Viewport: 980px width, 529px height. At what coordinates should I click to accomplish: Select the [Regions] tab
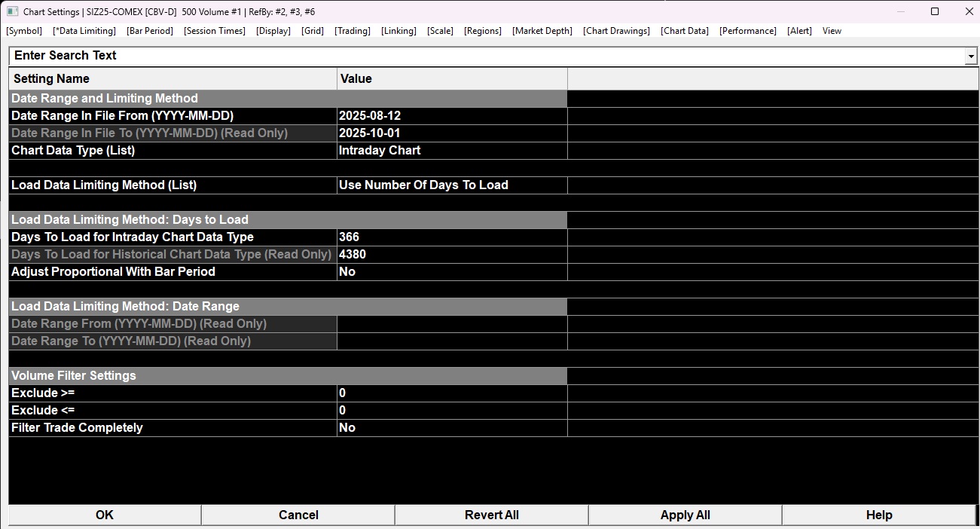483,31
